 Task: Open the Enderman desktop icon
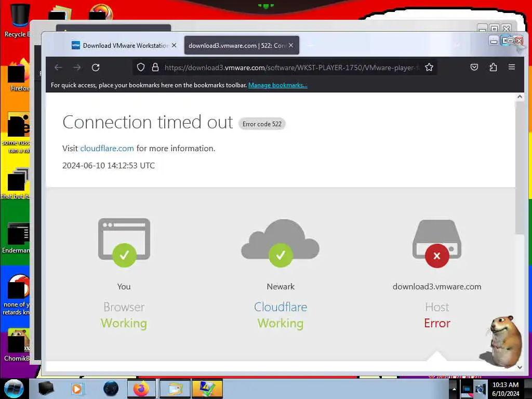click(16, 237)
